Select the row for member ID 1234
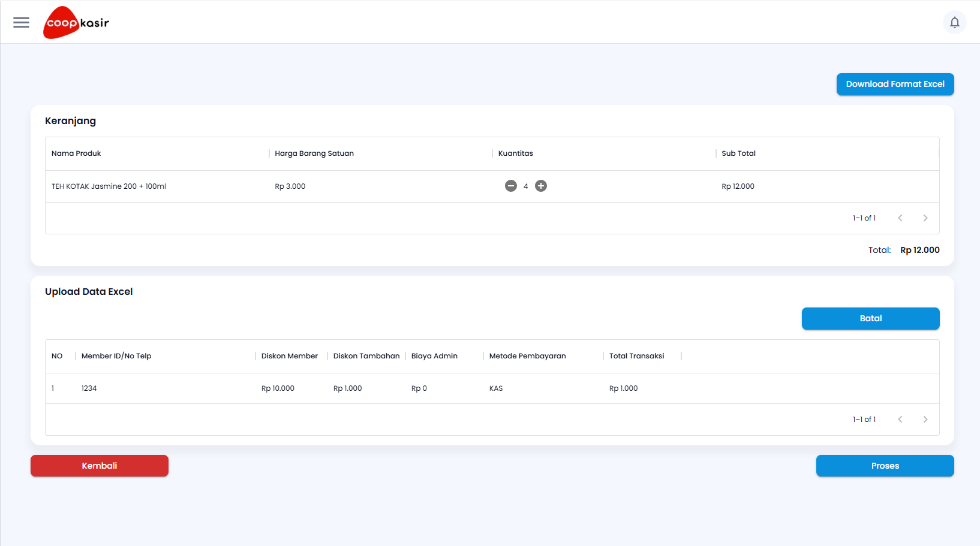This screenshot has height=546, width=980. click(89, 388)
